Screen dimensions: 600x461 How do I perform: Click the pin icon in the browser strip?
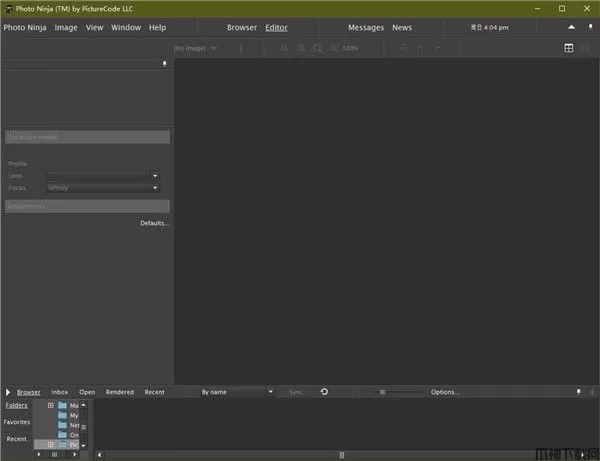(578, 392)
